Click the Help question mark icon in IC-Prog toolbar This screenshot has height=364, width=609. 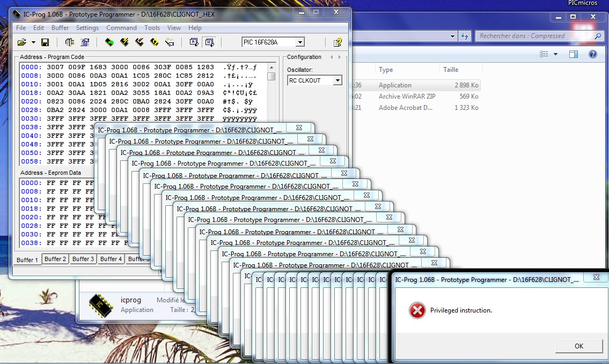tap(337, 42)
